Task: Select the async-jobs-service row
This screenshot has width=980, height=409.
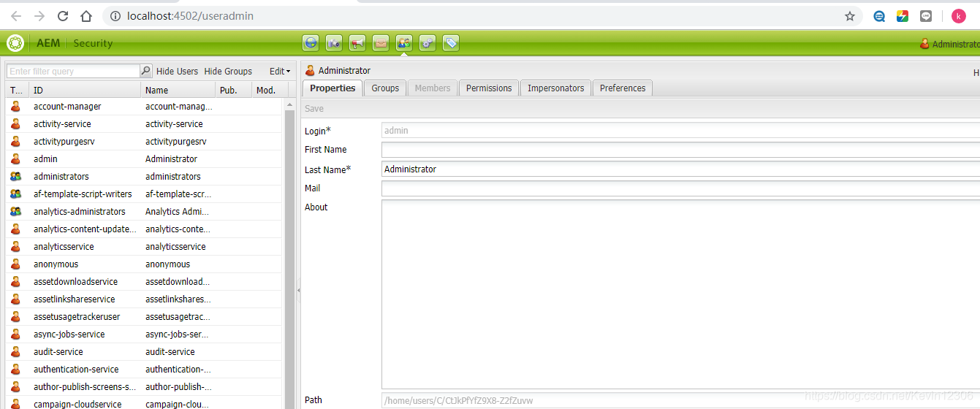Action: tap(143, 335)
